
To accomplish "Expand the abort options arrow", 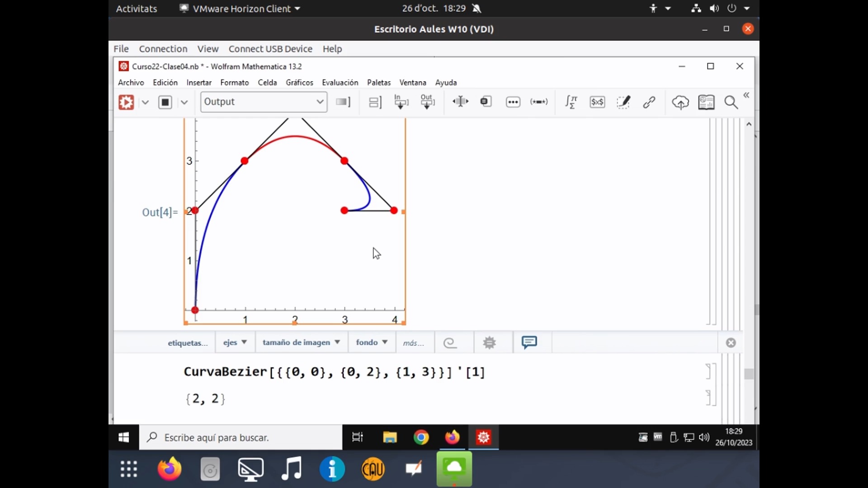I will point(184,102).
